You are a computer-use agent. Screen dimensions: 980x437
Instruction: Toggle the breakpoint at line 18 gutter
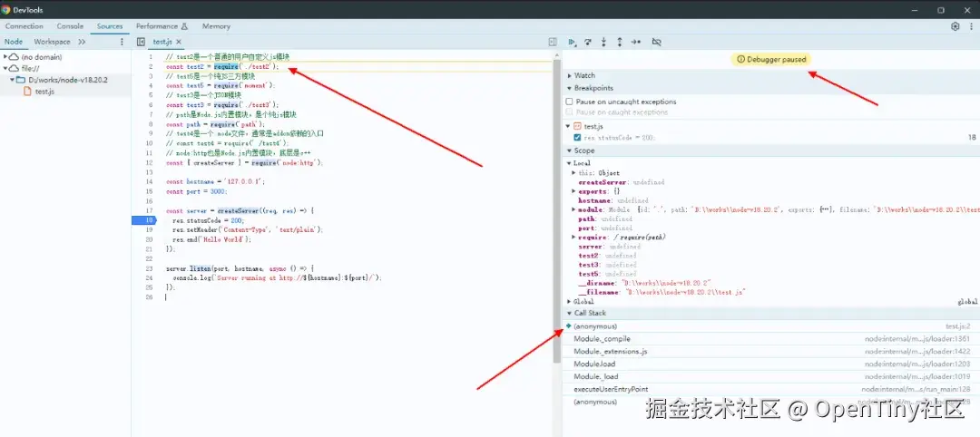click(143, 220)
